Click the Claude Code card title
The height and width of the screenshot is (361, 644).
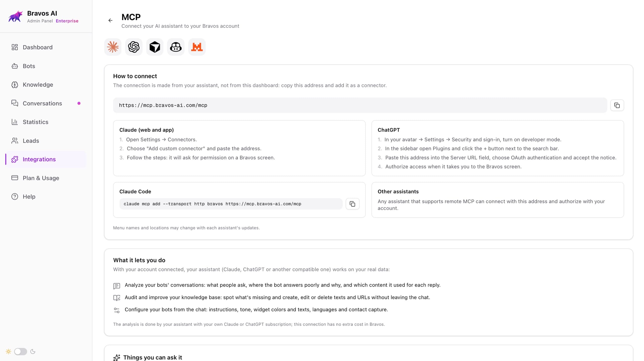tap(135, 192)
